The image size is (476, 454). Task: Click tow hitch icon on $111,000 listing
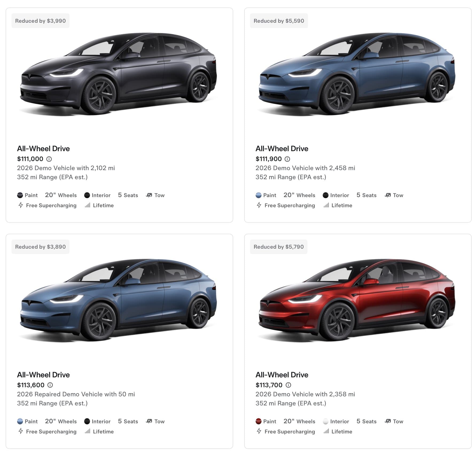click(149, 195)
